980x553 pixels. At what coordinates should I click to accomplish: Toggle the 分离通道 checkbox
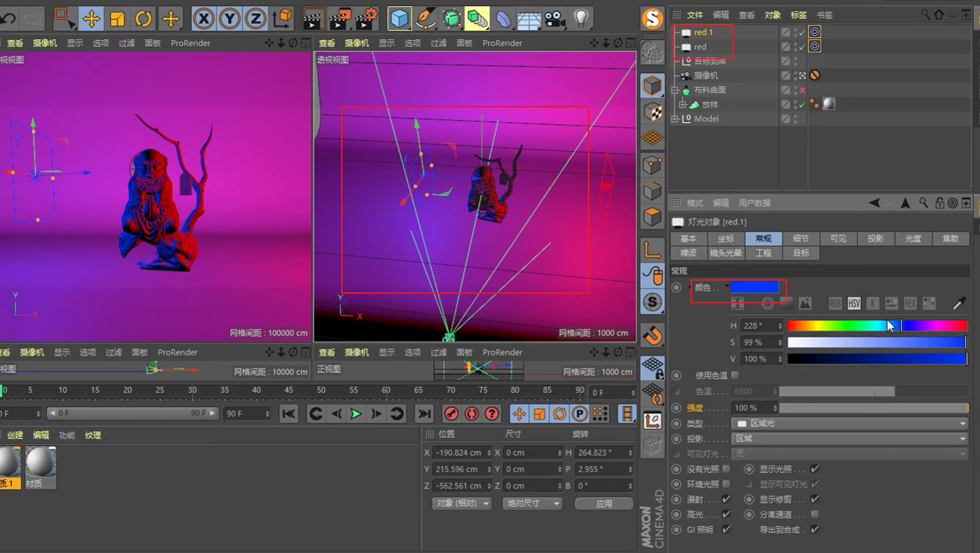(815, 514)
